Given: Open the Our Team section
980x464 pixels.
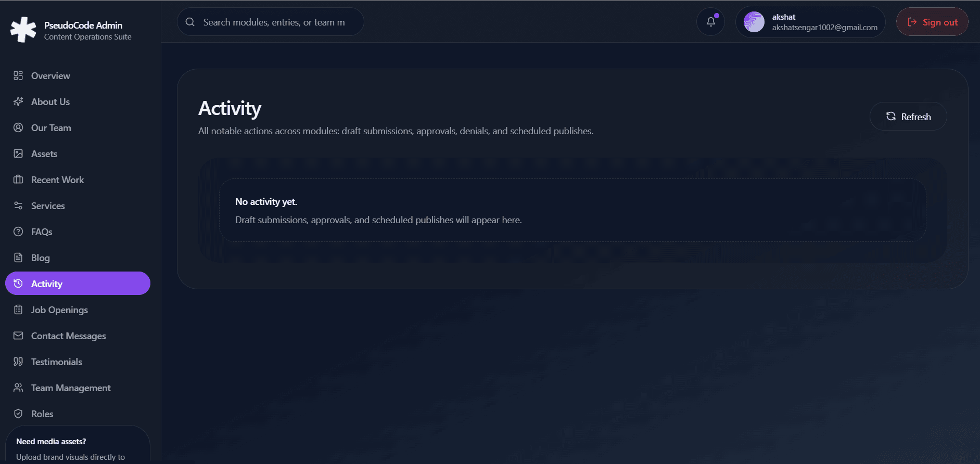Looking at the screenshot, I should [x=51, y=128].
